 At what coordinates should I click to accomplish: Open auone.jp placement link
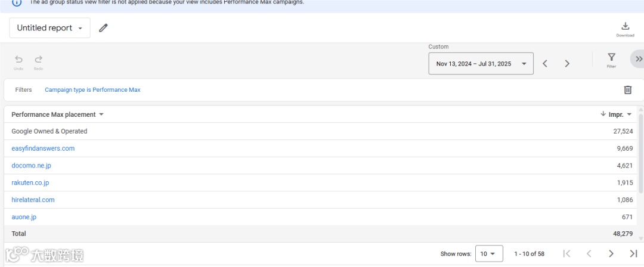click(x=24, y=217)
